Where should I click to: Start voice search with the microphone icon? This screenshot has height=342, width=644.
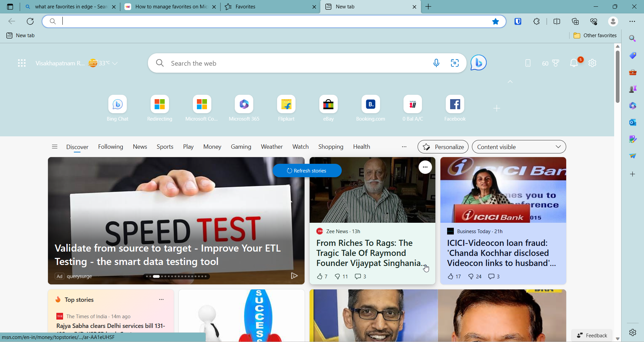[x=436, y=63]
